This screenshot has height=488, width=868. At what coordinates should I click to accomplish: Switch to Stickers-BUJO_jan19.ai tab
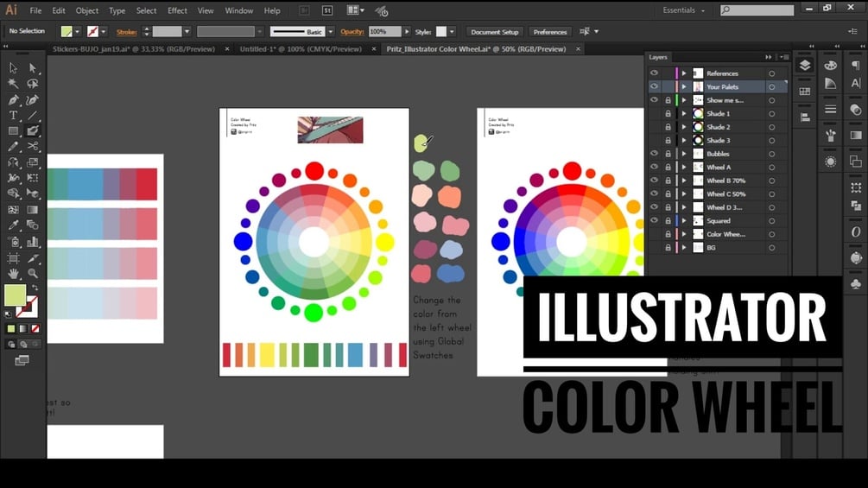pyautogui.click(x=133, y=49)
